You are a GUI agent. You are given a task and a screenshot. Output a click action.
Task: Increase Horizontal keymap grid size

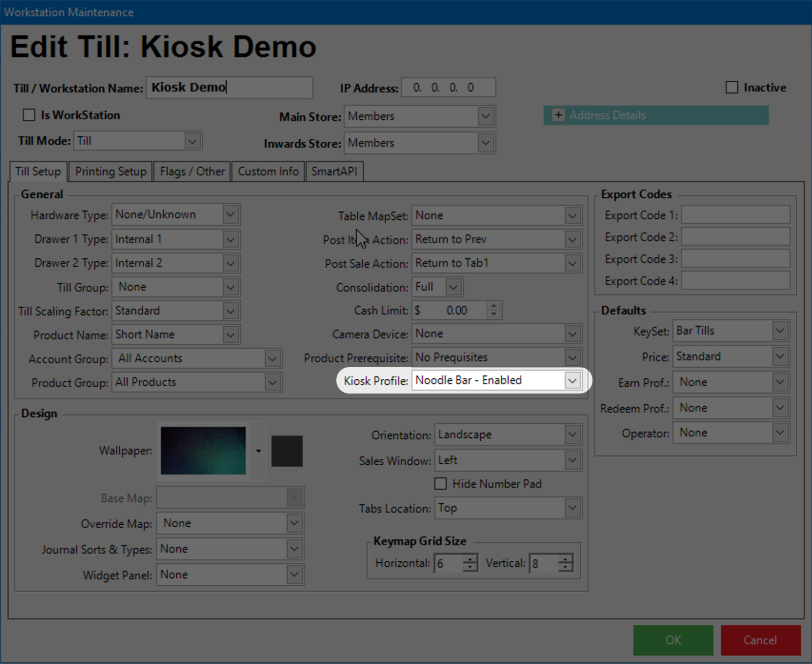click(x=471, y=559)
